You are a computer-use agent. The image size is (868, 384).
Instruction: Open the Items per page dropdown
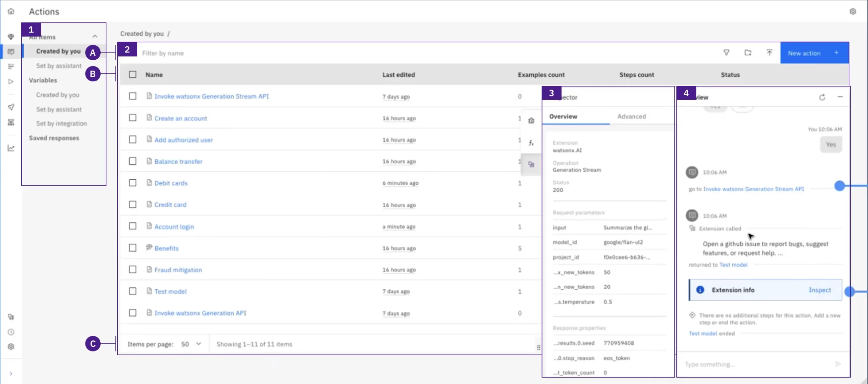tap(191, 344)
